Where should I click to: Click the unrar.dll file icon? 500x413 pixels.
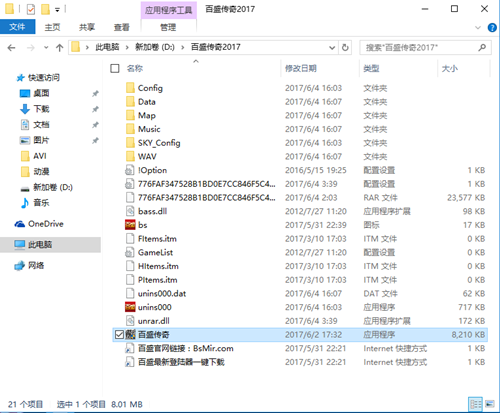point(130,321)
